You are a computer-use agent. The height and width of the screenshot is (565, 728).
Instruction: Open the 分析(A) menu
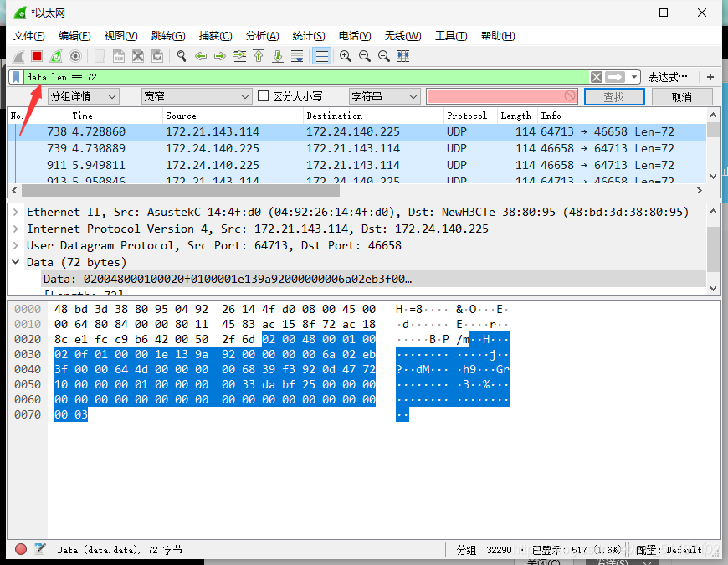[262, 36]
